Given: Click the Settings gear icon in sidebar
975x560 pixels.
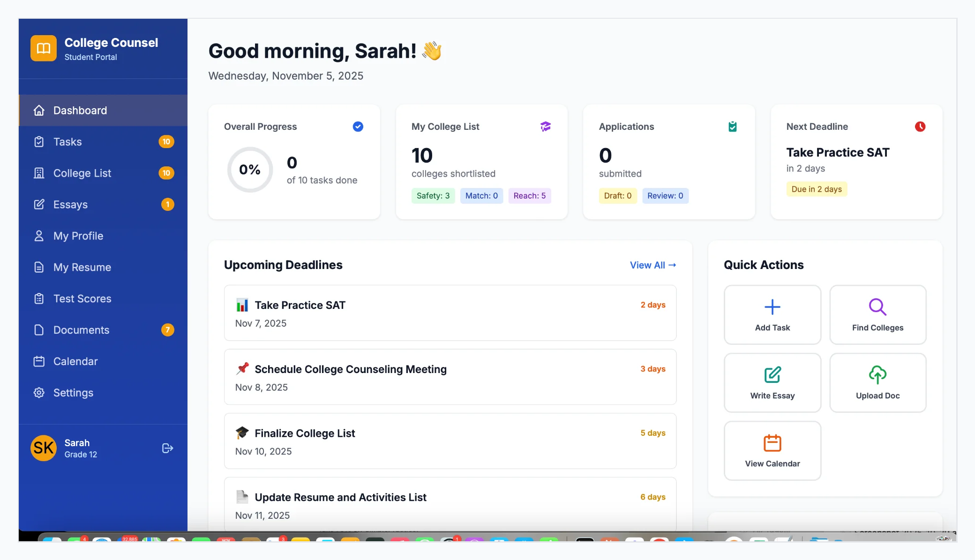Looking at the screenshot, I should [39, 393].
